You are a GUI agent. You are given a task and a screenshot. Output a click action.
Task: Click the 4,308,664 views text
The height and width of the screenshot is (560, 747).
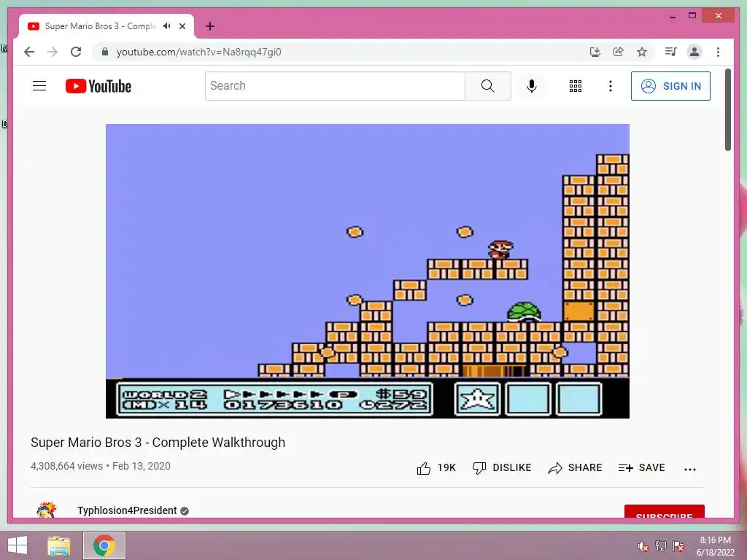click(66, 466)
